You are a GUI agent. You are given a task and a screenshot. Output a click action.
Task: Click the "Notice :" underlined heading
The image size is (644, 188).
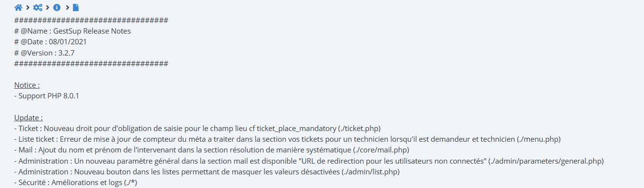coord(27,85)
